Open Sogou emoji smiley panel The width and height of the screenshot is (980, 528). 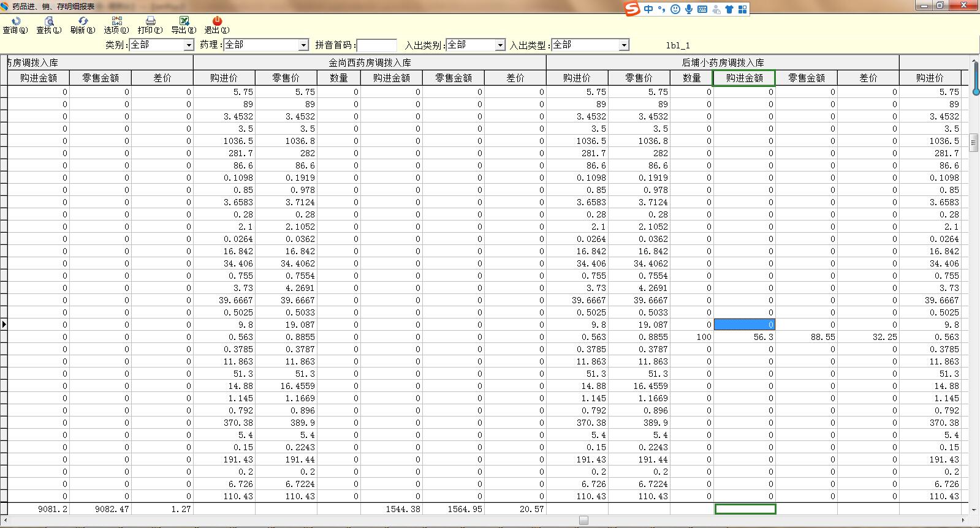[675, 9]
